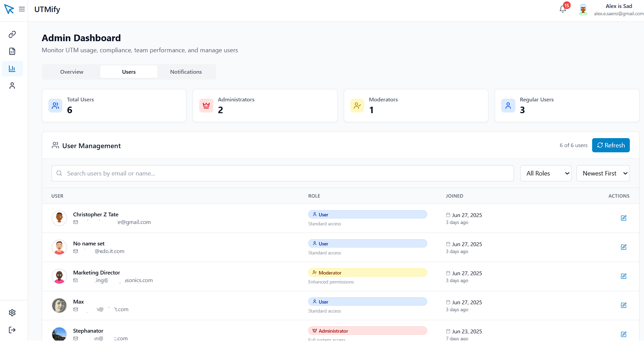Click the Regular Users person icon
Image resolution: width=644 pixels, height=342 pixels.
point(508,106)
